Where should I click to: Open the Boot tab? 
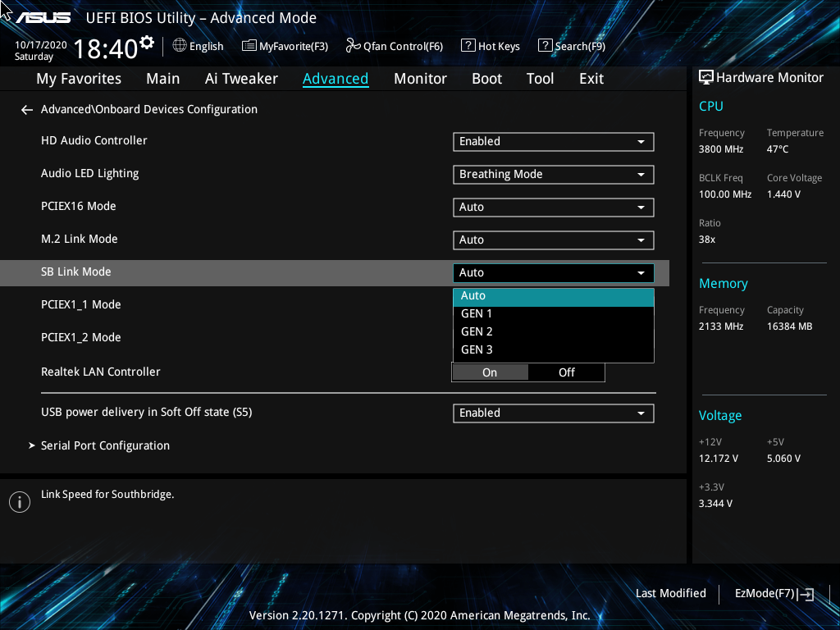pyautogui.click(x=486, y=79)
